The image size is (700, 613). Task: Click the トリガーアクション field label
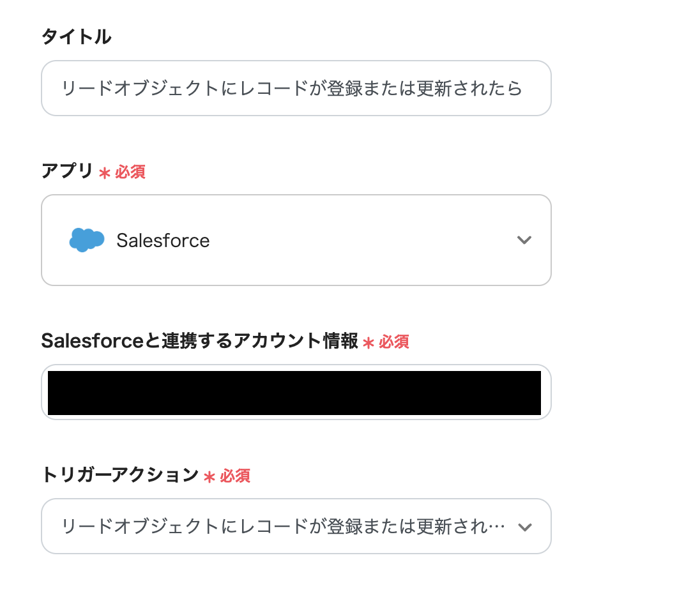point(120,475)
